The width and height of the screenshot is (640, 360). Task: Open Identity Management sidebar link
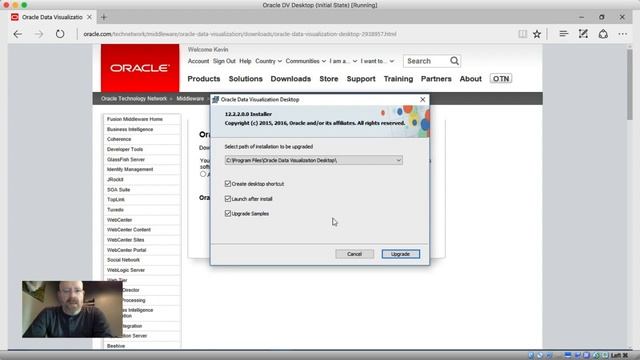pos(130,169)
